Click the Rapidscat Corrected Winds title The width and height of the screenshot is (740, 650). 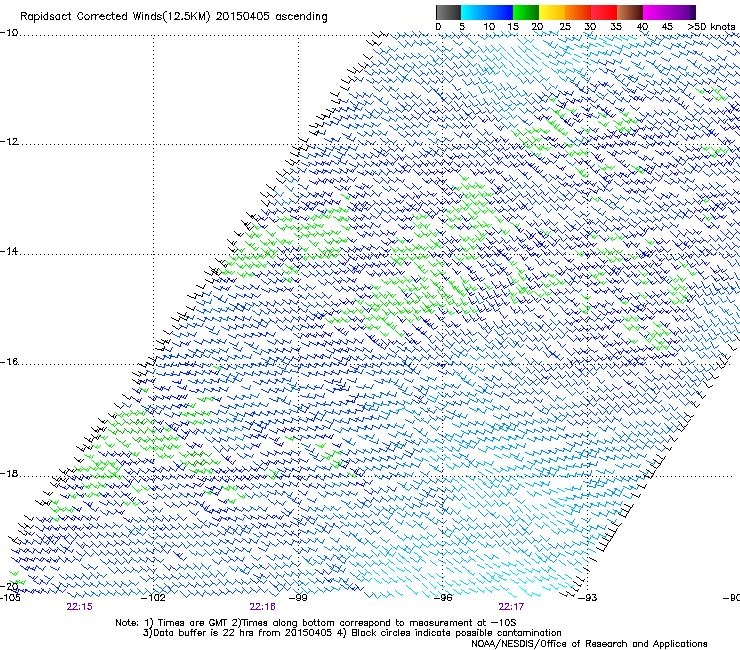point(174,17)
